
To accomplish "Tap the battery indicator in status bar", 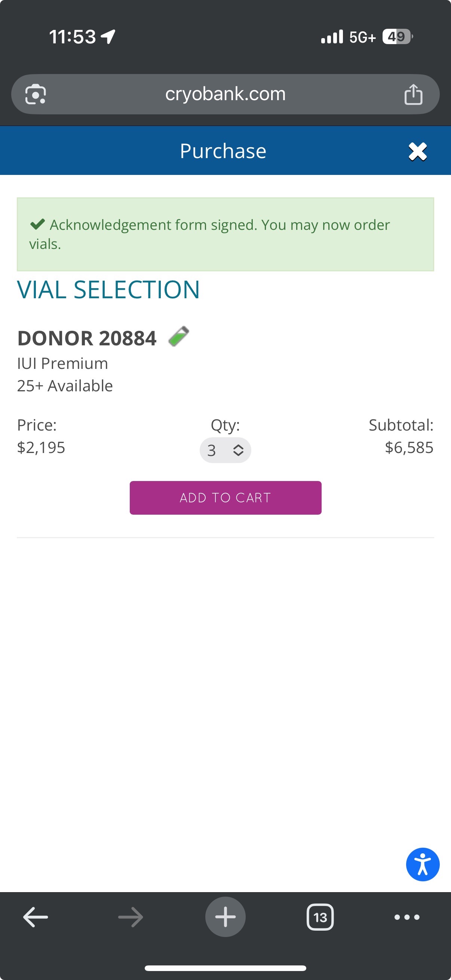I will click(398, 37).
